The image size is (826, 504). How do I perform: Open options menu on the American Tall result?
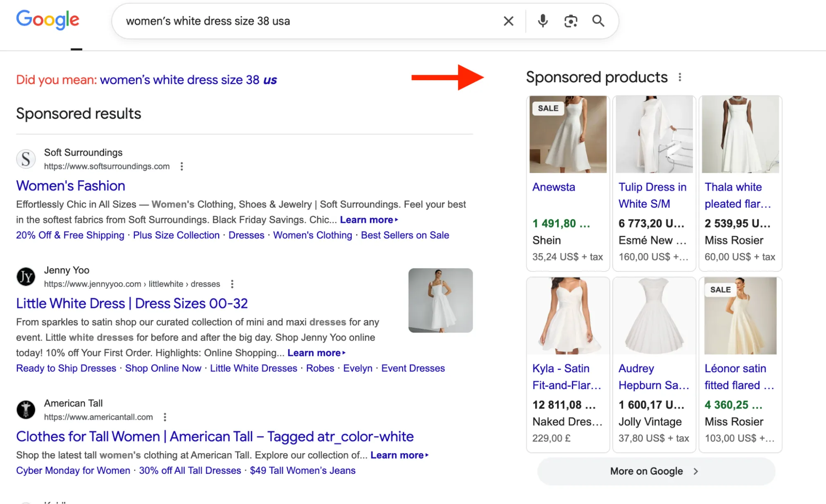[x=165, y=417]
